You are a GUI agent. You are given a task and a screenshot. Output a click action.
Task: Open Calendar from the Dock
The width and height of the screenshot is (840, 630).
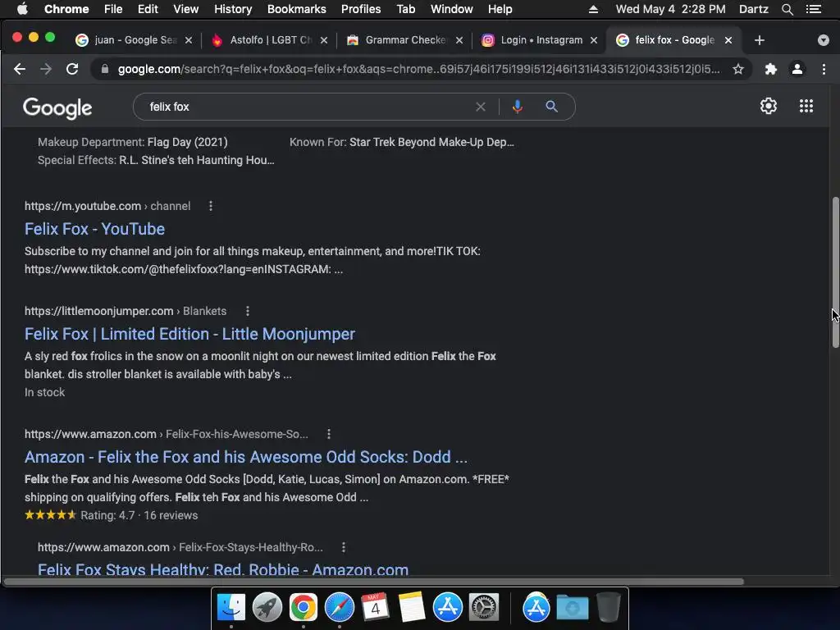pos(375,607)
